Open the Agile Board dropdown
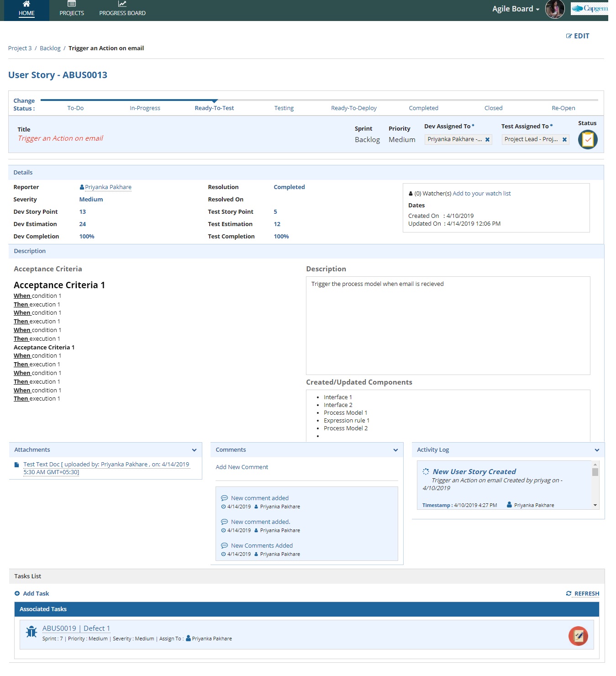The height and width of the screenshot is (676, 616). pos(514,8)
